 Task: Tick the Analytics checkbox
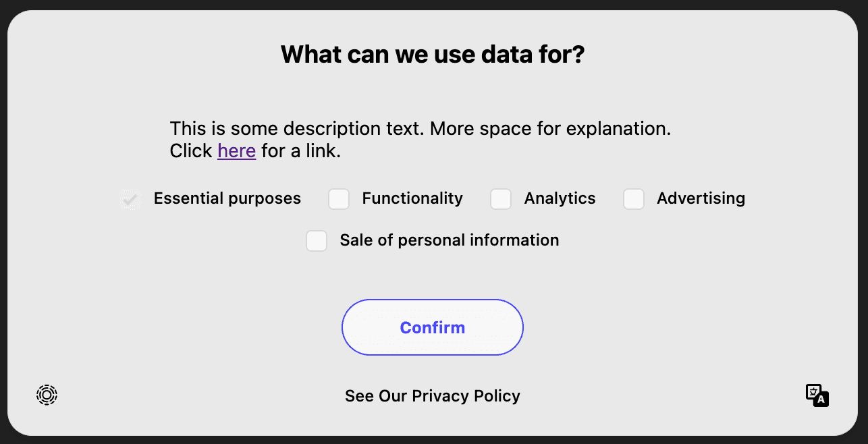click(x=501, y=199)
